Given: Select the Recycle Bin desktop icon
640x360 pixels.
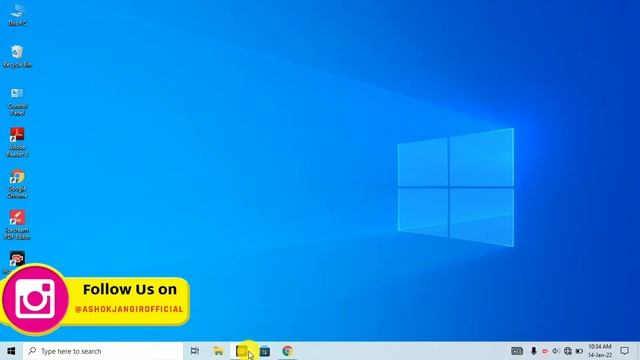Looking at the screenshot, I should 17,56.
